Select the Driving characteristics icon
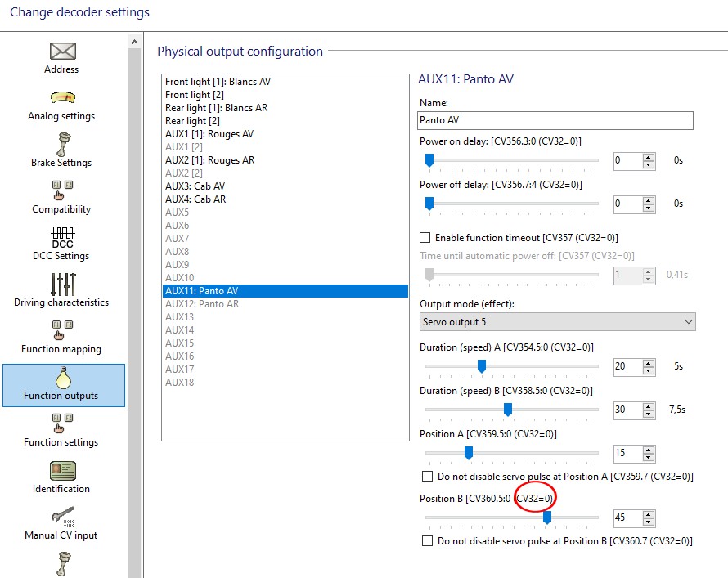Image resolution: width=728 pixels, height=578 pixels. tap(62, 291)
